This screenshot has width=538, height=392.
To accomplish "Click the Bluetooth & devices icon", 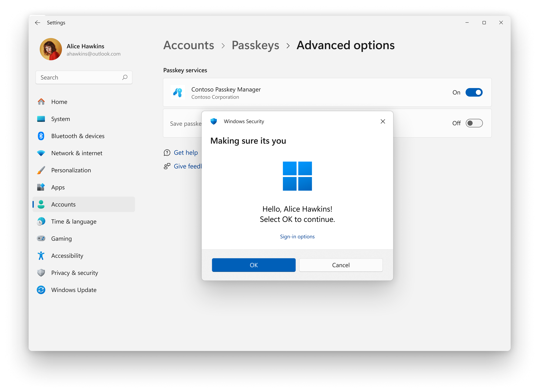I will pos(41,136).
